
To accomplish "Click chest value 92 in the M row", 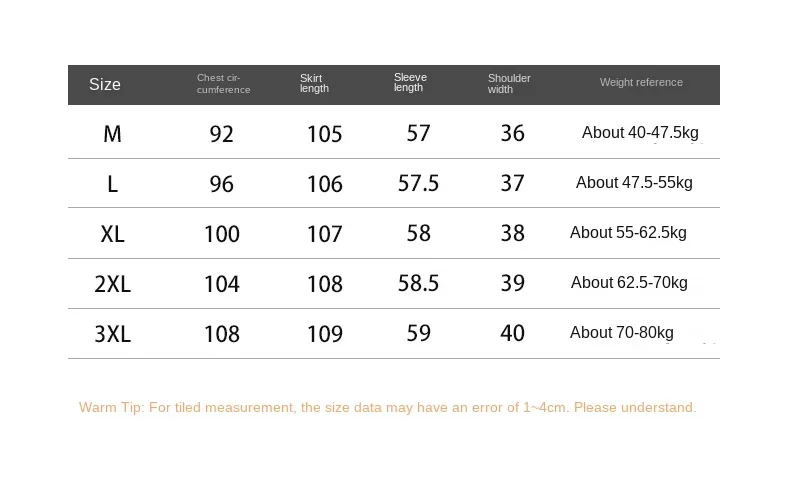I will [221, 134].
